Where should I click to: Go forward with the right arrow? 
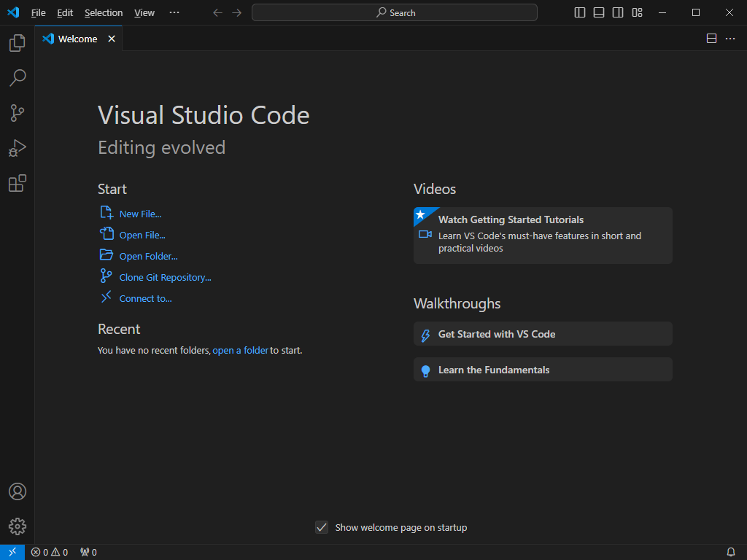point(237,13)
